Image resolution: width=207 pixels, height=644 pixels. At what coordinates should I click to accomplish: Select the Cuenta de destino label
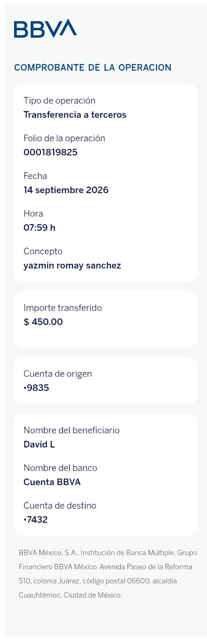coord(60,506)
